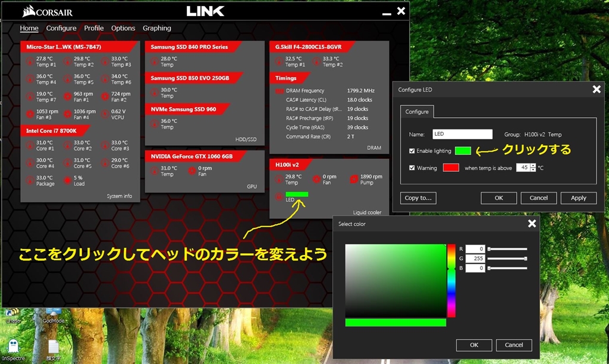Screen dimensions: 609x364
Task: Open the Configure menu
Action: (x=61, y=28)
